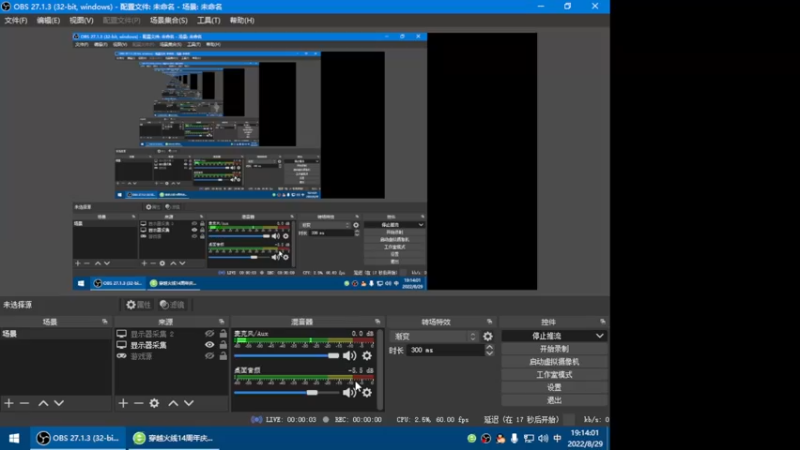This screenshot has height=450, width=800.
Task: Pop out the 转场特效 dock panel
Action: click(x=490, y=321)
